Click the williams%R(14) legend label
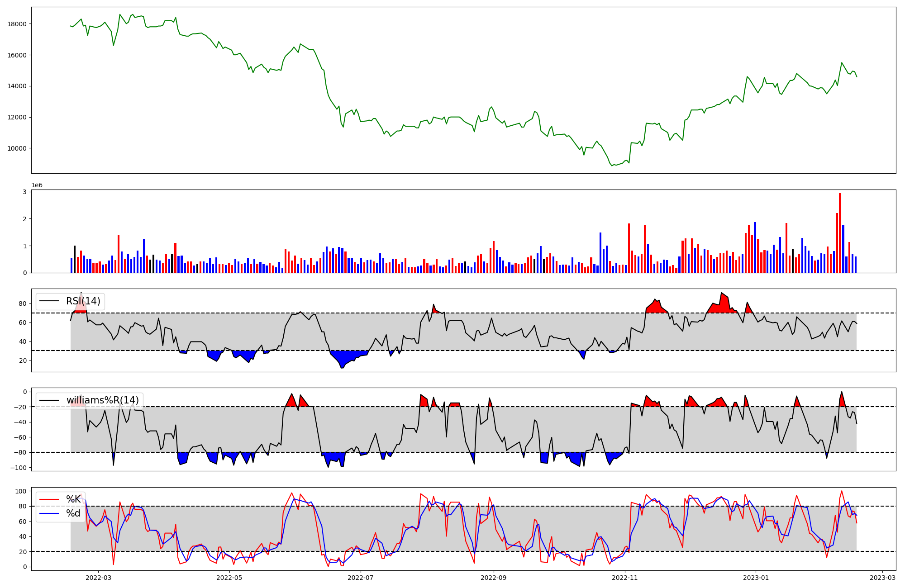The height and width of the screenshot is (588, 905). pyautogui.click(x=102, y=400)
